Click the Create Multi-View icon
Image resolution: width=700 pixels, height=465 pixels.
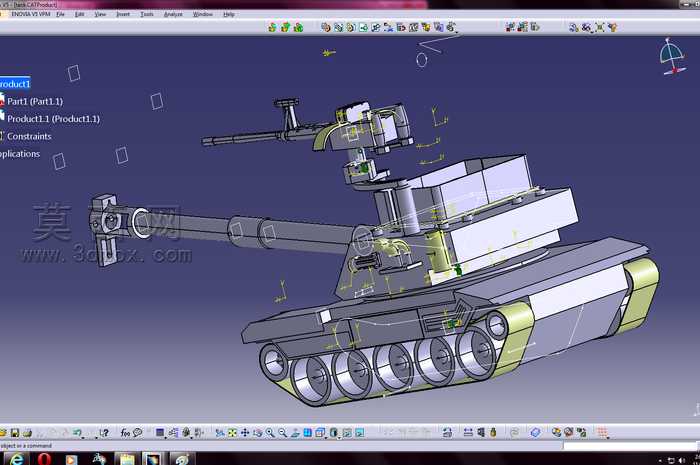click(x=308, y=432)
